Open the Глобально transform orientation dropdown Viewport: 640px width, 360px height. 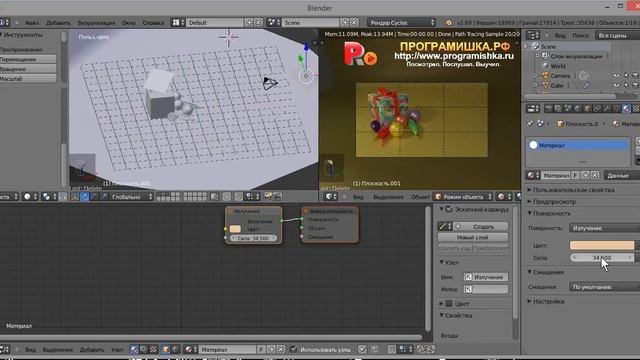pyautogui.click(x=131, y=197)
